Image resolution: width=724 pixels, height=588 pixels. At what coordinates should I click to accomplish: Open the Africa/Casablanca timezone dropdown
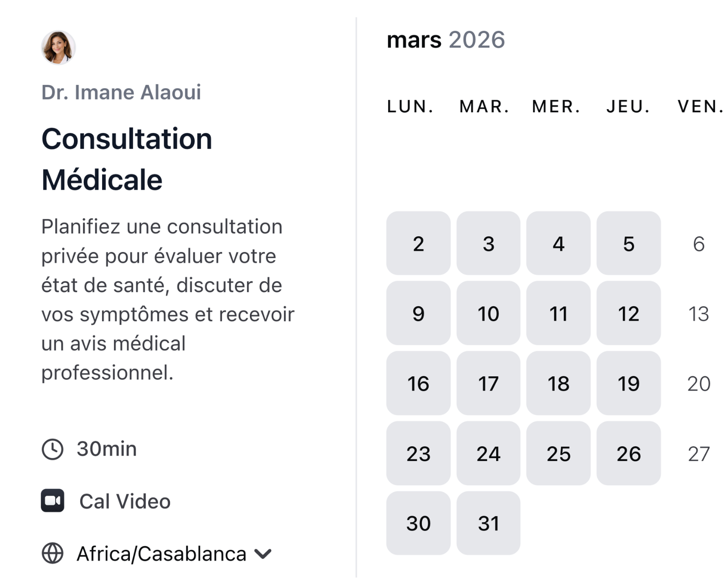[161, 554]
